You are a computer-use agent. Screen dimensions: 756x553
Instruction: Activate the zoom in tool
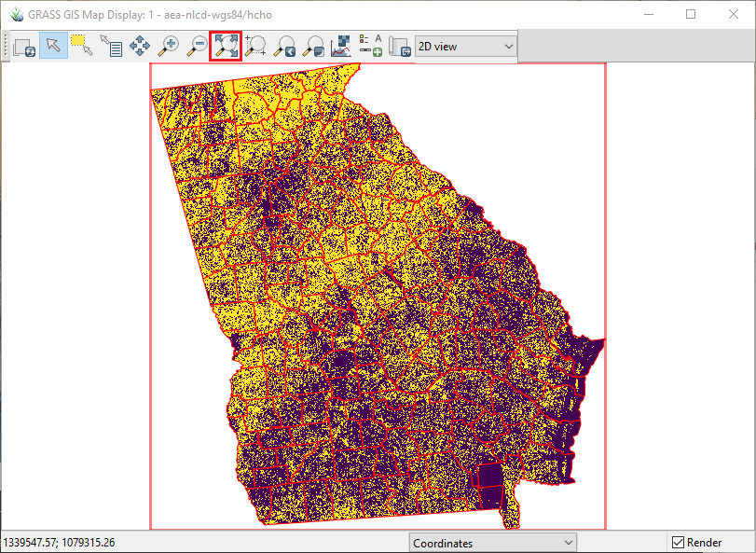pyautogui.click(x=168, y=46)
